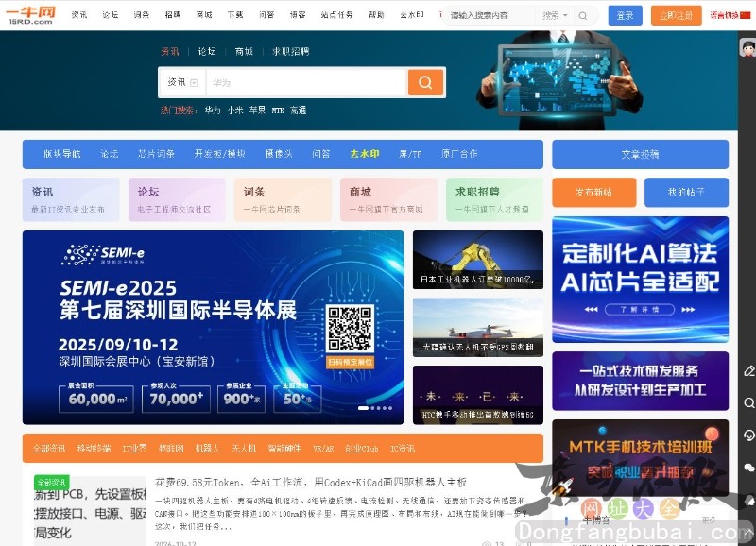The width and height of the screenshot is (756, 546).
Task: Click hot search term 小米
Action: pos(234,111)
